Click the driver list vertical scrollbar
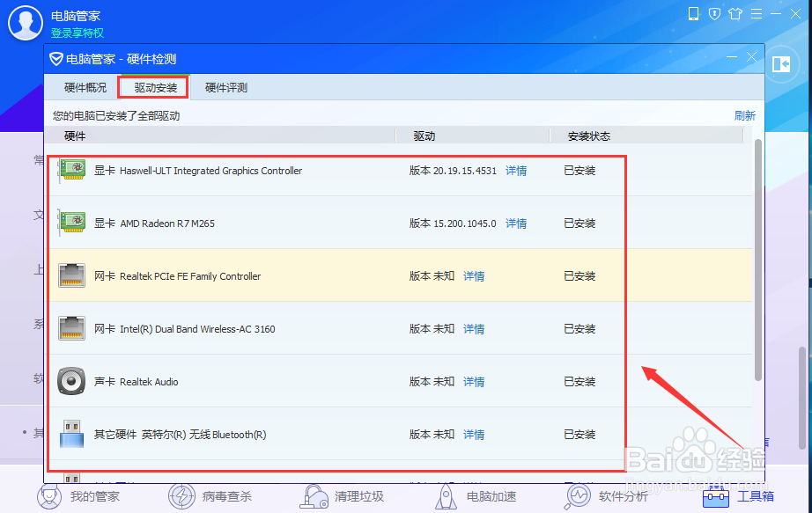Screen dimensions: 812x513 click(758, 260)
